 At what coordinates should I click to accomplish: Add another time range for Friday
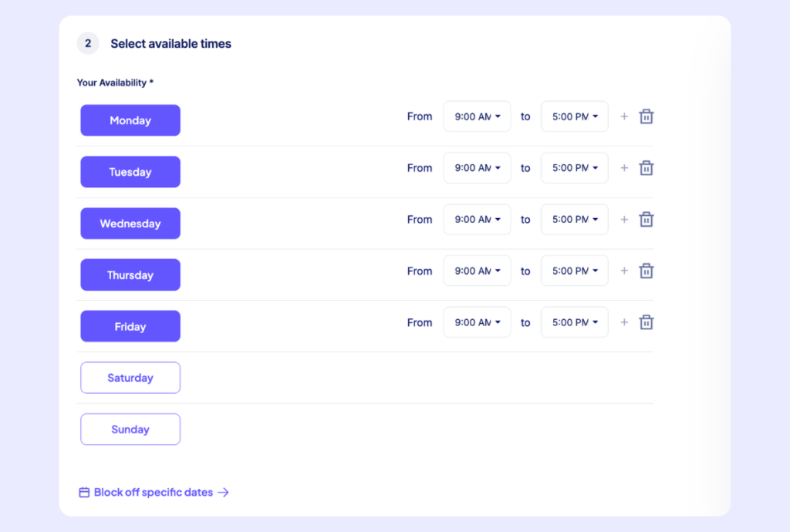pos(624,322)
